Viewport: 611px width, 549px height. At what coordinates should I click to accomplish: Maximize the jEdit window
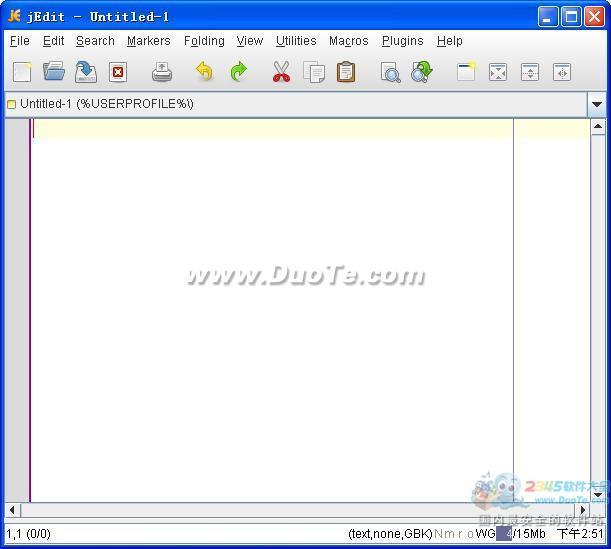pyautogui.click(x=571, y=16)
